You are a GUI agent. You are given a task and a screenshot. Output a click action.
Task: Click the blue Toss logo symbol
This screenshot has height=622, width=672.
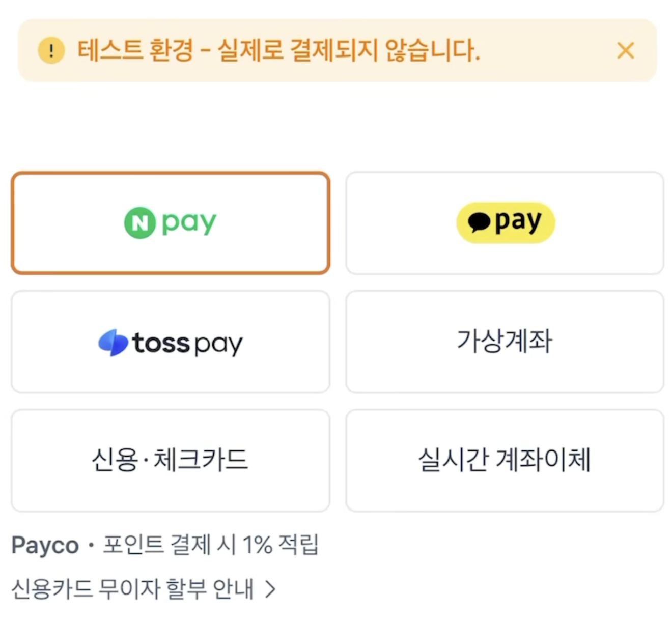[x=113, y=343]
